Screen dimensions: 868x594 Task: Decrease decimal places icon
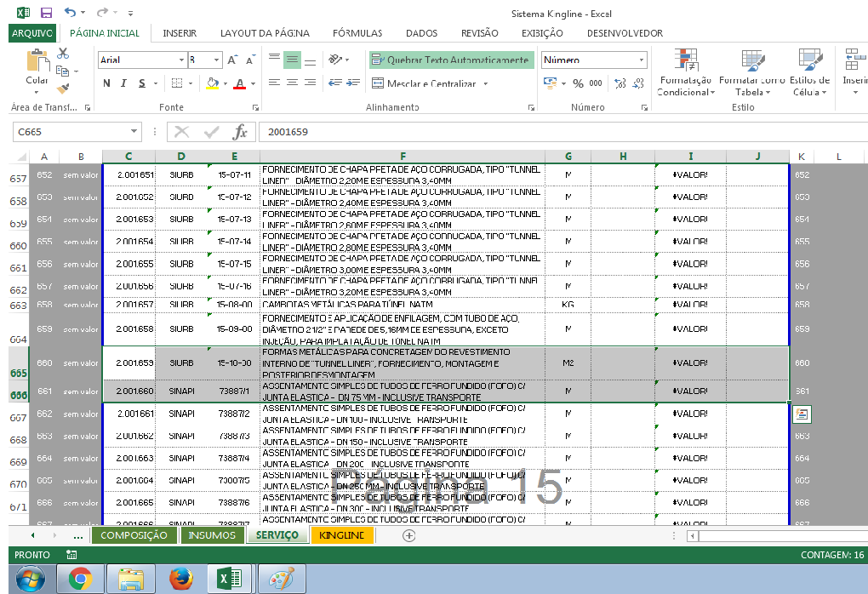coord(638,83)
